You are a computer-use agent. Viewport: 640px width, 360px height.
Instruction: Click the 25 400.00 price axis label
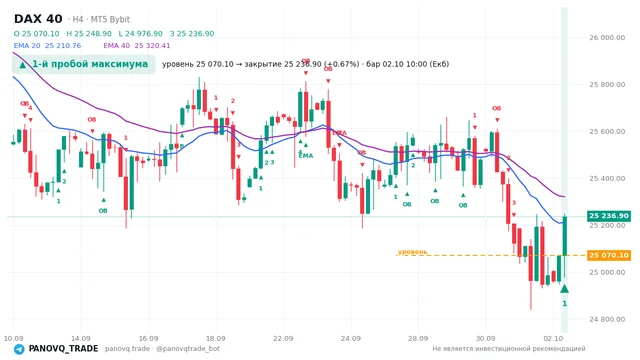607,178
